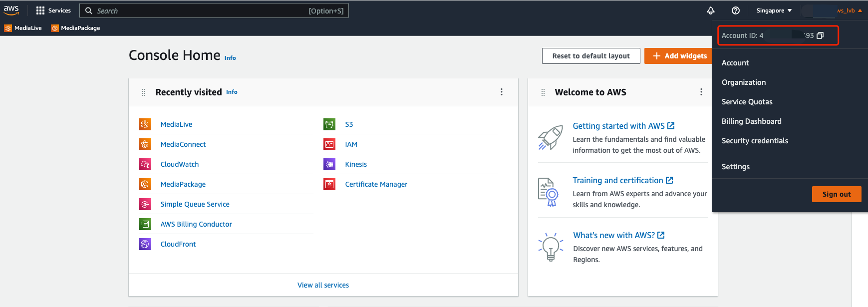Open Recently visited widget options menu
This screenshot has width=868, height=307.
coord(502,92)
